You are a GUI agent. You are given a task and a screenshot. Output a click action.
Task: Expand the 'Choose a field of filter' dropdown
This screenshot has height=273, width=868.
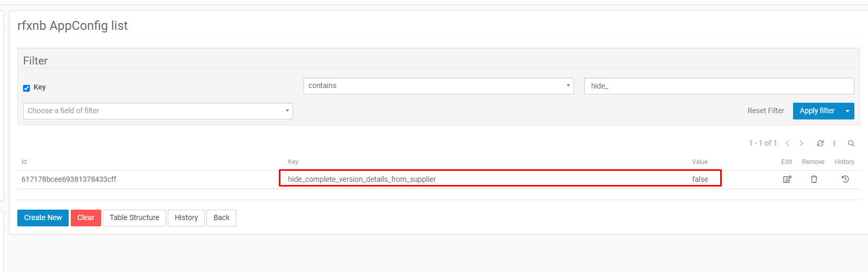[x=158, y=111]
